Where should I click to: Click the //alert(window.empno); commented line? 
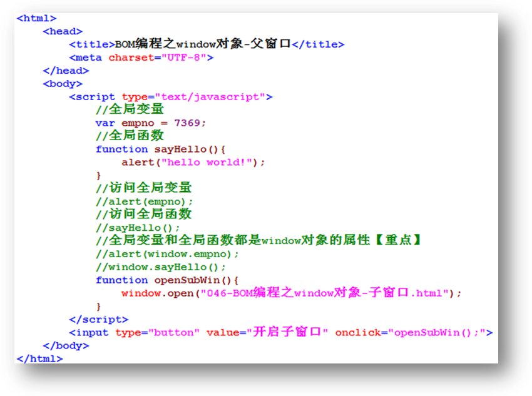[167, 254]
